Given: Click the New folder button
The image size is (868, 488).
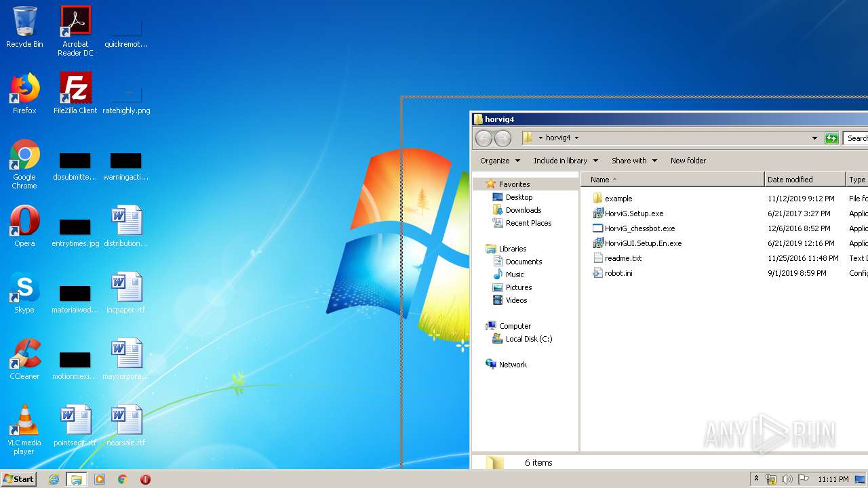Looking at the screenshot, I should tap(688, 161).
